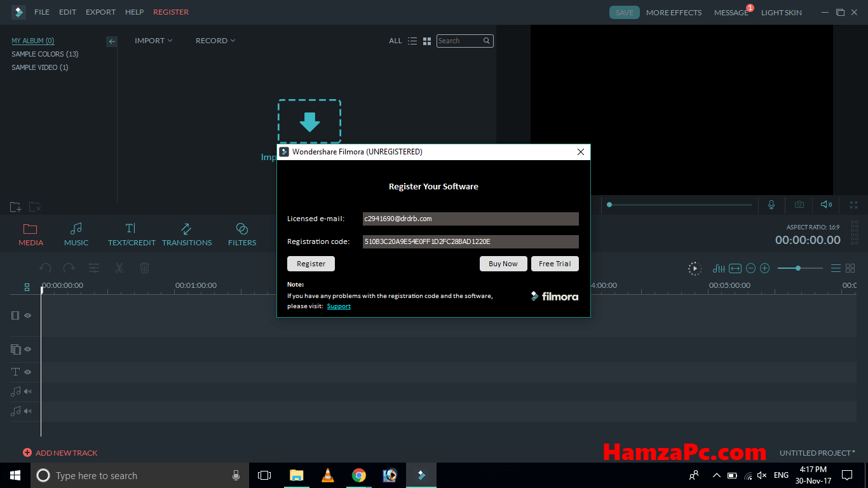Click the Registration code field
The width and height of the screenshot is (868, 488).
click(471, 241)
